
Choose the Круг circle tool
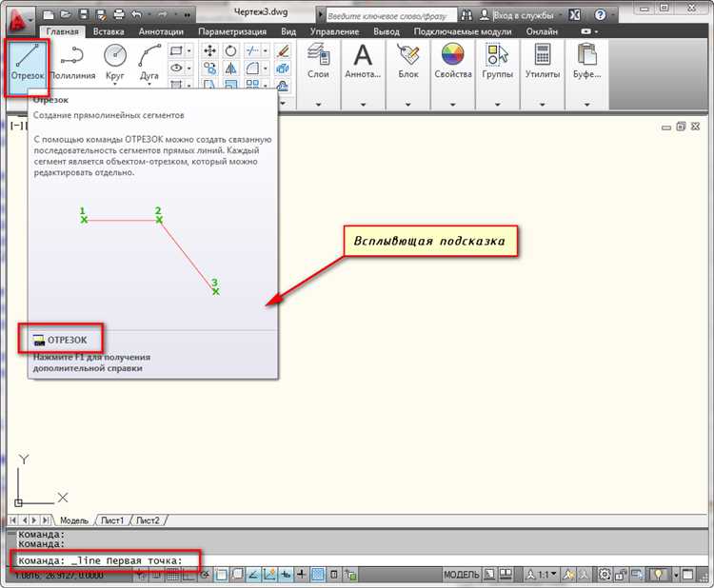coord(115,64)
